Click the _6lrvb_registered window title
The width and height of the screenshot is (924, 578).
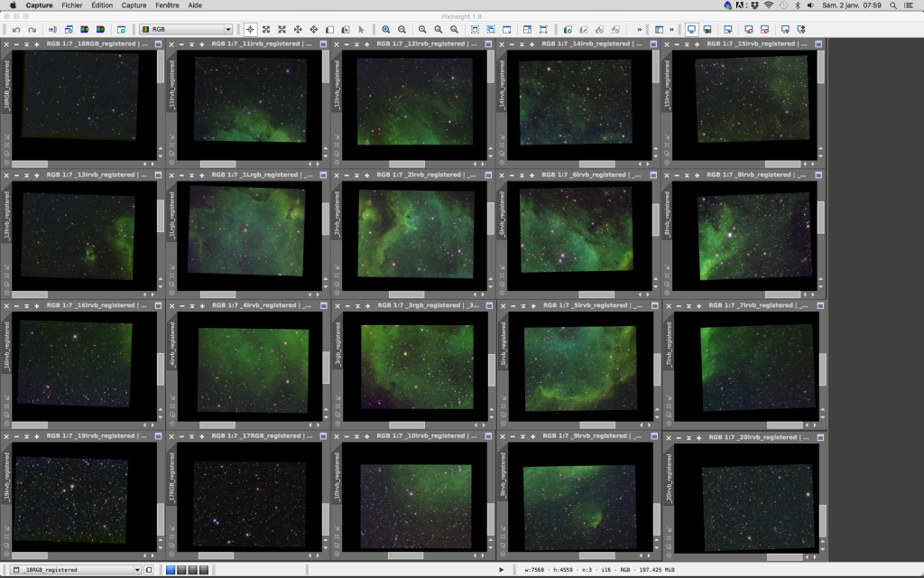tap(591, 175)
